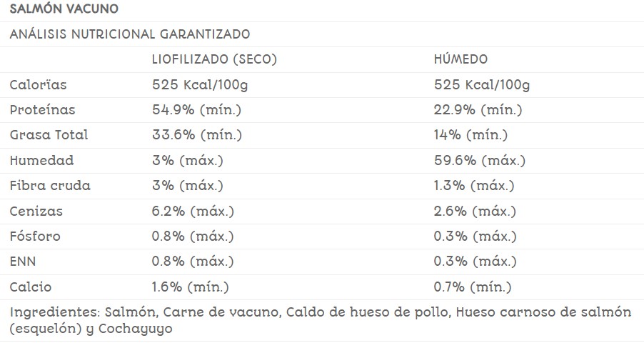Click the ENN row label
644x343 pixels.
(x=23, y=262)
